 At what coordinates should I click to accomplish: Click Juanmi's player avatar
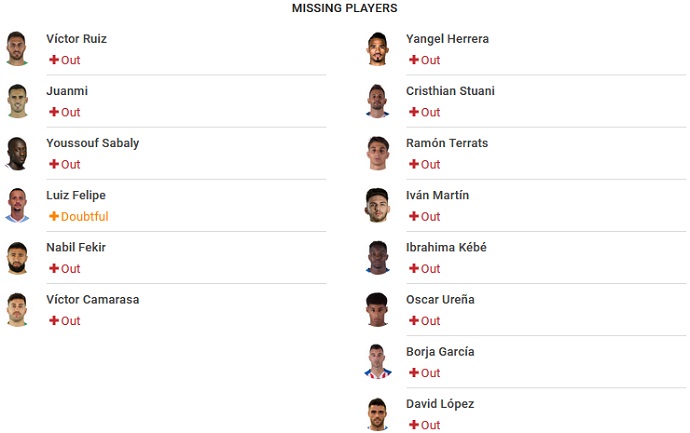(x=16, y=101)
